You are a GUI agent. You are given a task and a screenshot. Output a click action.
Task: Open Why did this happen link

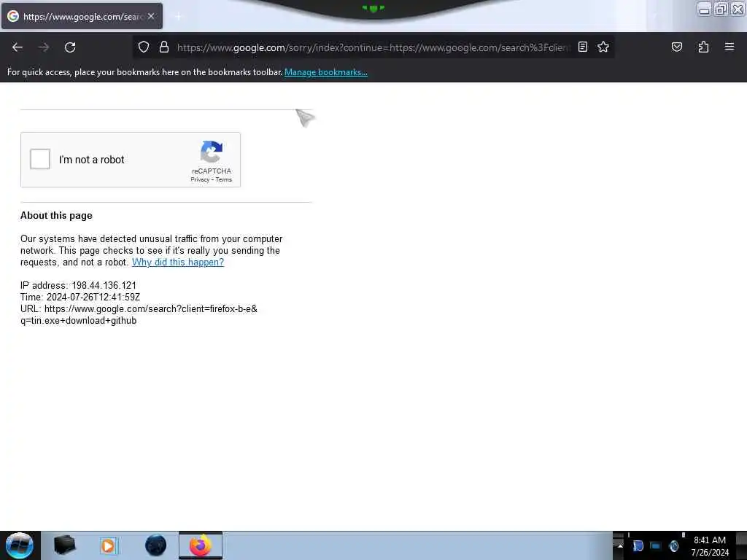(x=178, y=262)
